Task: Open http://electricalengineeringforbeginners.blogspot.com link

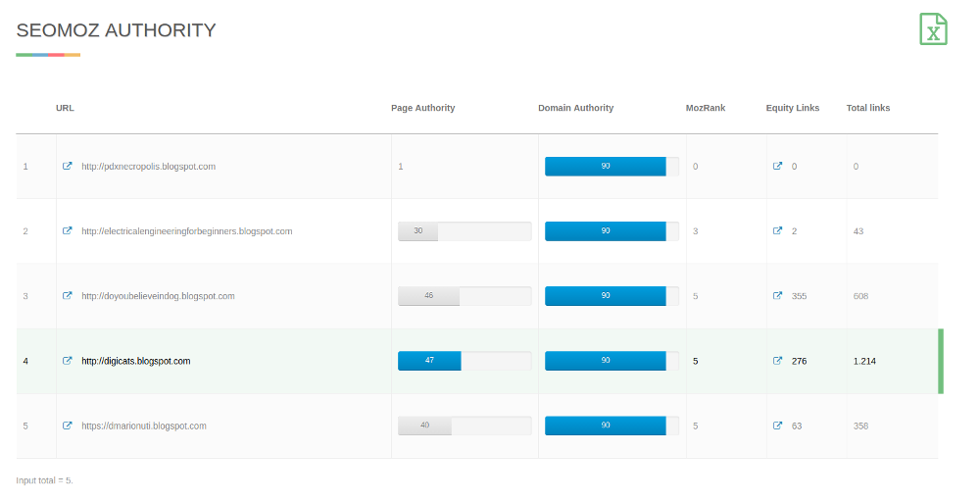Action: click(187, 231)
